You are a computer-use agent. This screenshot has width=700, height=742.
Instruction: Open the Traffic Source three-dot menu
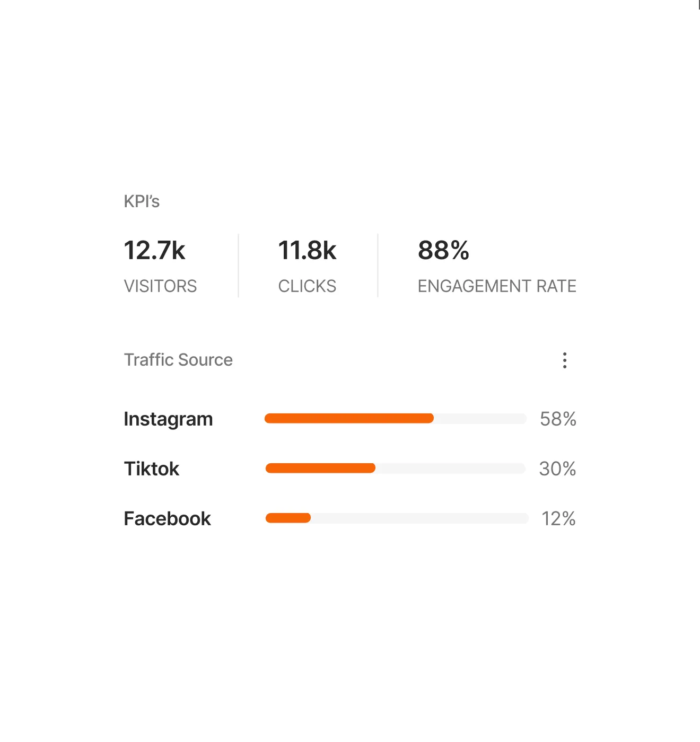click(565, 360)
